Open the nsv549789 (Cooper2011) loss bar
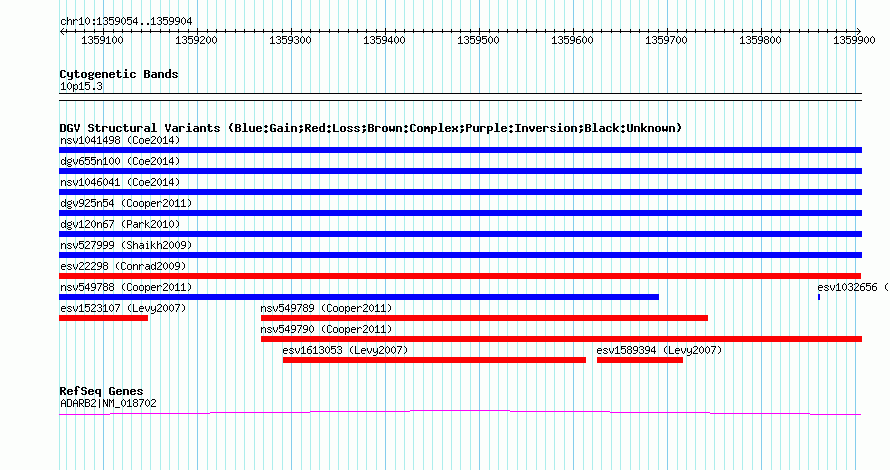The image size is (890, 470). (x=484, y=318)
